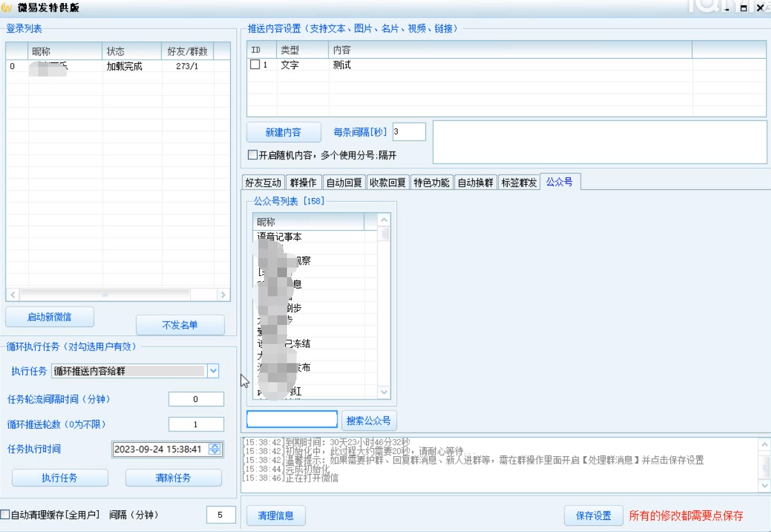
Task: Click 执行任务 to run the task
Action: 59,478
